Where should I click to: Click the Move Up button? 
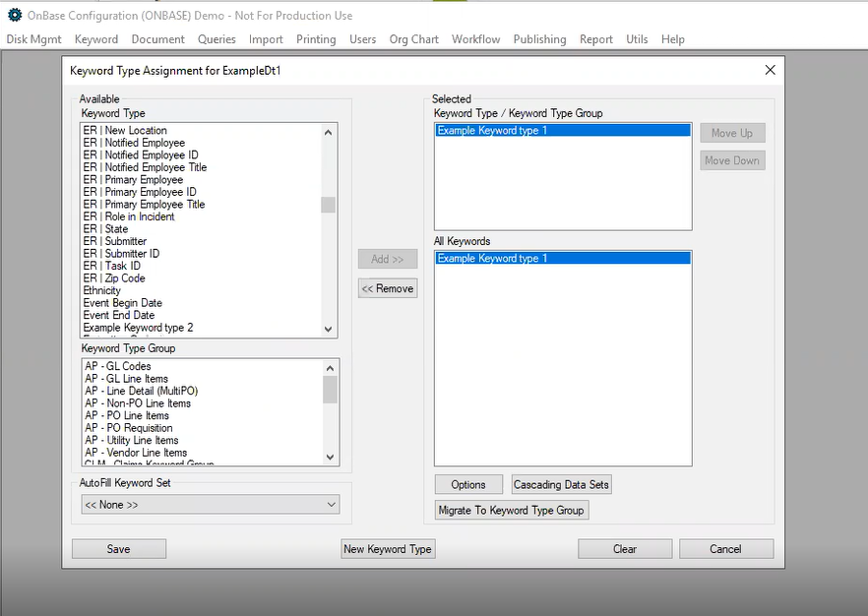[x=731, y=132]
